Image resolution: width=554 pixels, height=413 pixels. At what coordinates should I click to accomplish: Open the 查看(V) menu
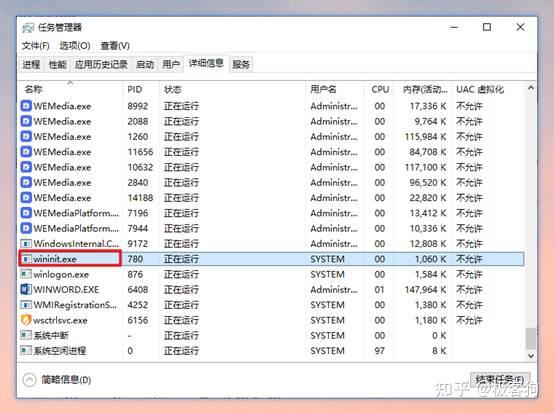[115, 46]
